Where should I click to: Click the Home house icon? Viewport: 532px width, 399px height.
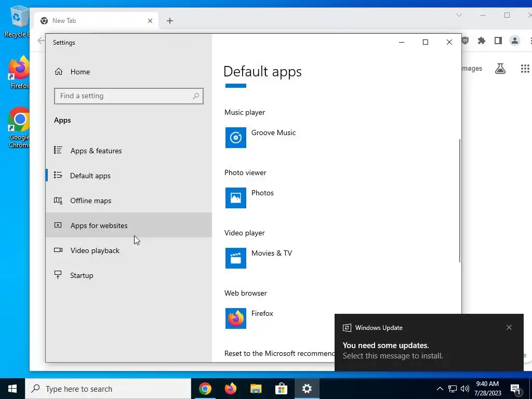click(58, 72)
